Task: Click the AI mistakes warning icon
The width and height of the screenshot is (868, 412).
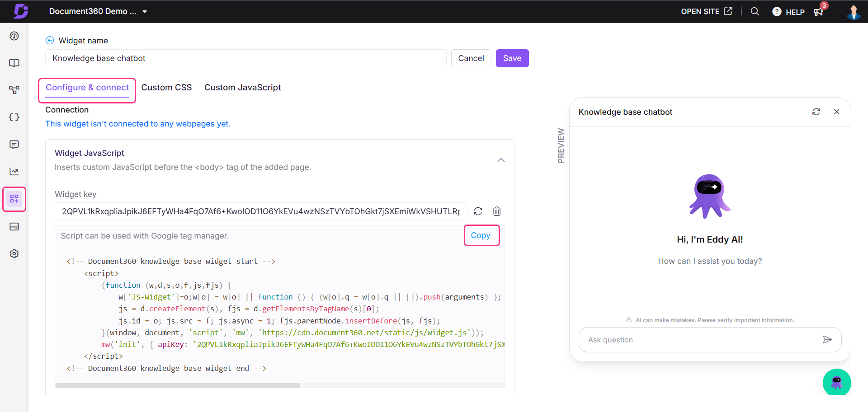Action: click(x=628, y=320)
